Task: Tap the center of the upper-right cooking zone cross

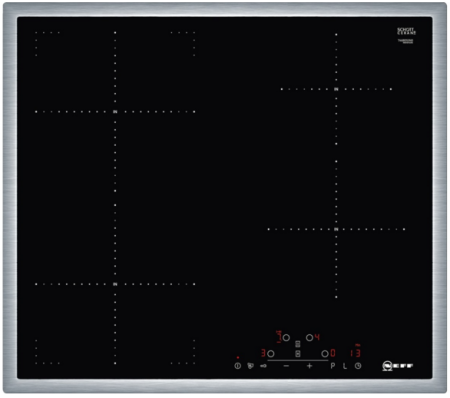Action: point(336,89)
